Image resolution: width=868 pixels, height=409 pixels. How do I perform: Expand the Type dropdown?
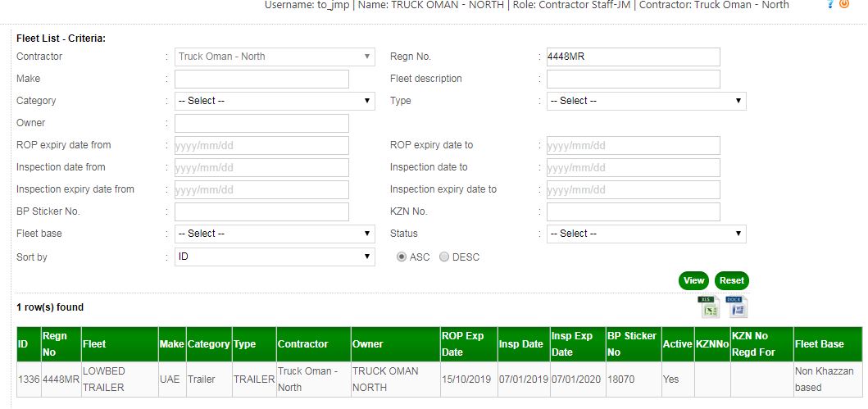click(x=646, y=101)
